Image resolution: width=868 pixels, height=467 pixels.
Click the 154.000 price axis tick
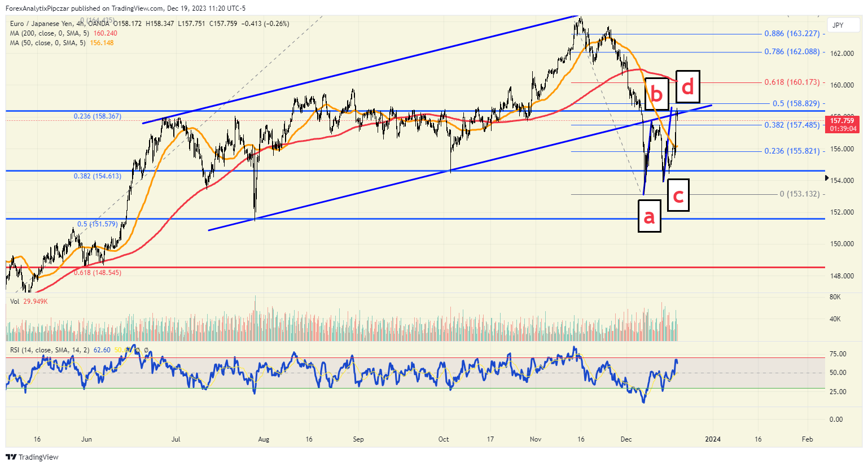click(842, 181)
